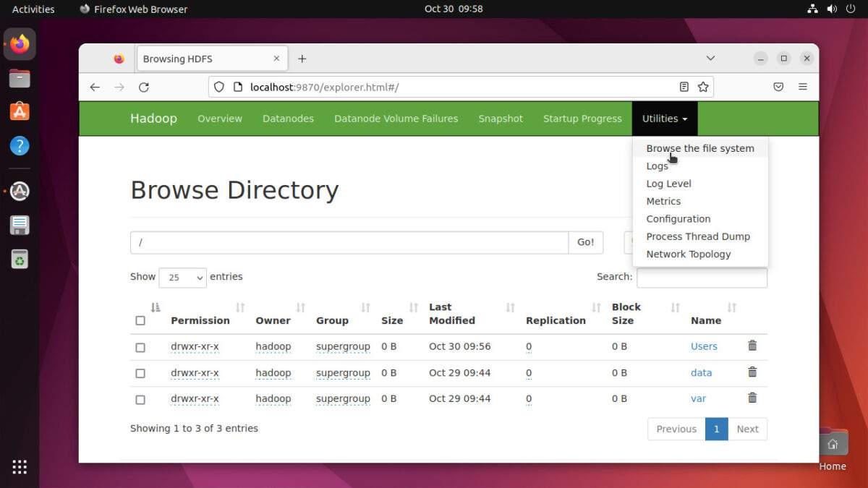This screenshot has width=868, height=488.
Task: Select Logs from the Utilities menu
Action: [x=657, y=166]
